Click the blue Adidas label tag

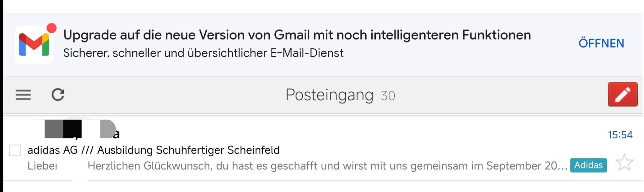coord(588,165)
